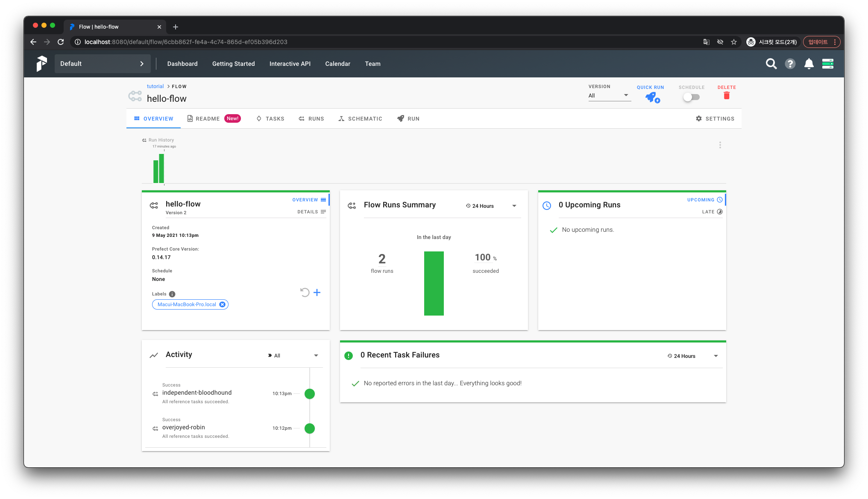868x499 pixels.
Task: Click the blue plus to add label
Action: click(x=317, y=292)
